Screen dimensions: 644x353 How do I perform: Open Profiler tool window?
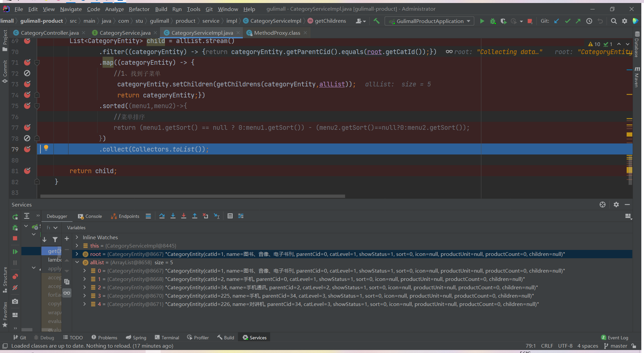pos(198,338)
